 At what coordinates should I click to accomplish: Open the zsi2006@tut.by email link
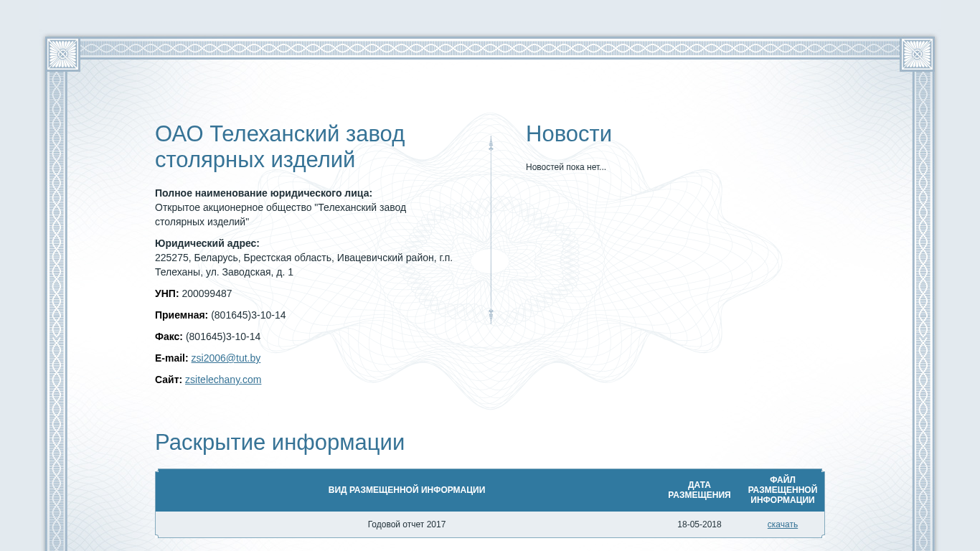pyautogui.click(x=225, y=358)
